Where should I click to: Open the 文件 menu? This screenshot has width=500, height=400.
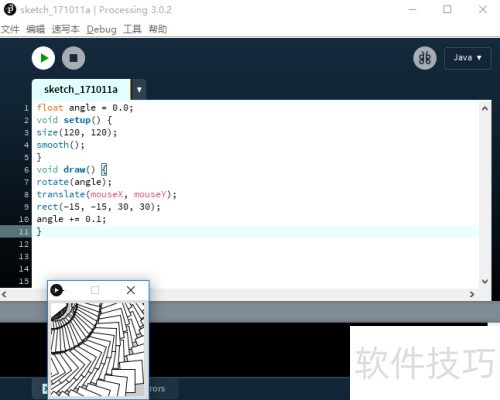pyautogui.click(x=10, y=29)
